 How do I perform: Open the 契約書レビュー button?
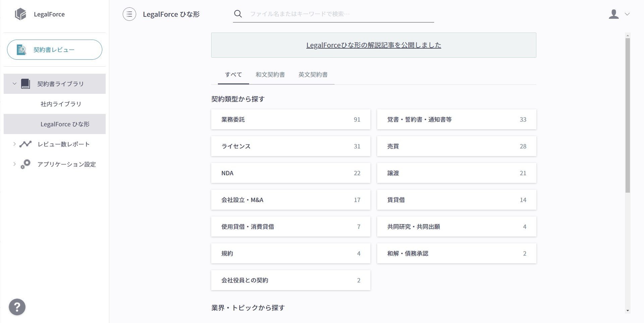(55, 50)
